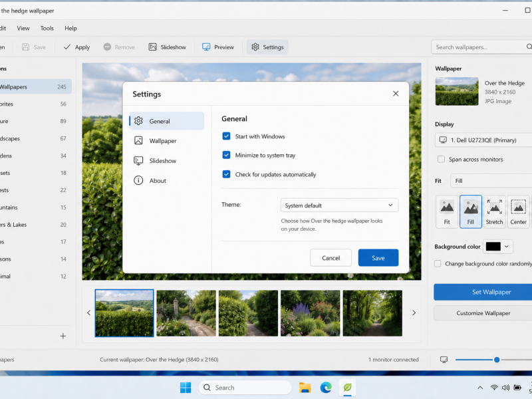
Task: Select the Rivers & Lakes collection with 20 items
Action: [36, 225]
